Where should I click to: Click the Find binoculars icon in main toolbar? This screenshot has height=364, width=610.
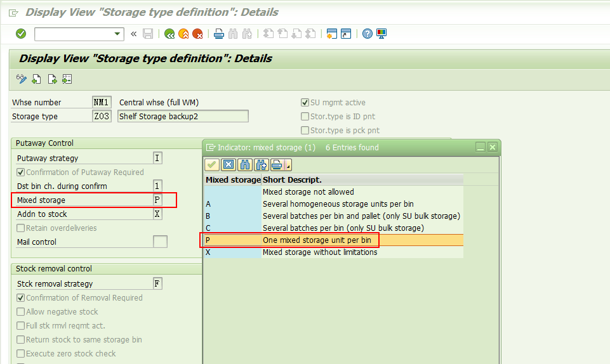click(233, 34)
